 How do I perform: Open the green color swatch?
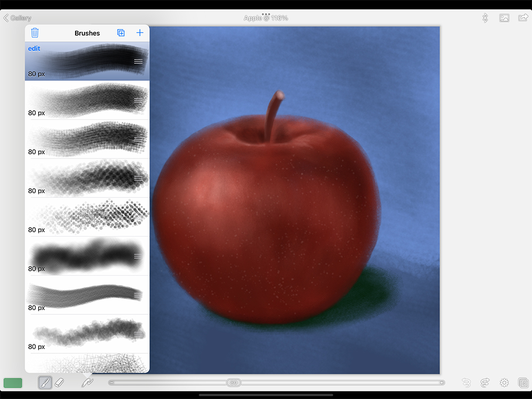pyautogui.click(x=13, y=383)
